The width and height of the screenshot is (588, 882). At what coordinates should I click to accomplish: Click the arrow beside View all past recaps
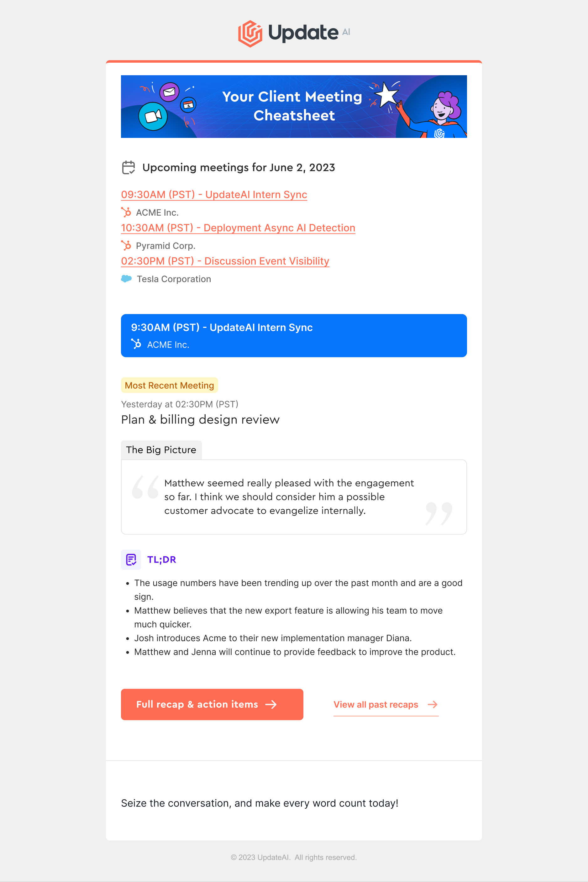coord(432,705)
